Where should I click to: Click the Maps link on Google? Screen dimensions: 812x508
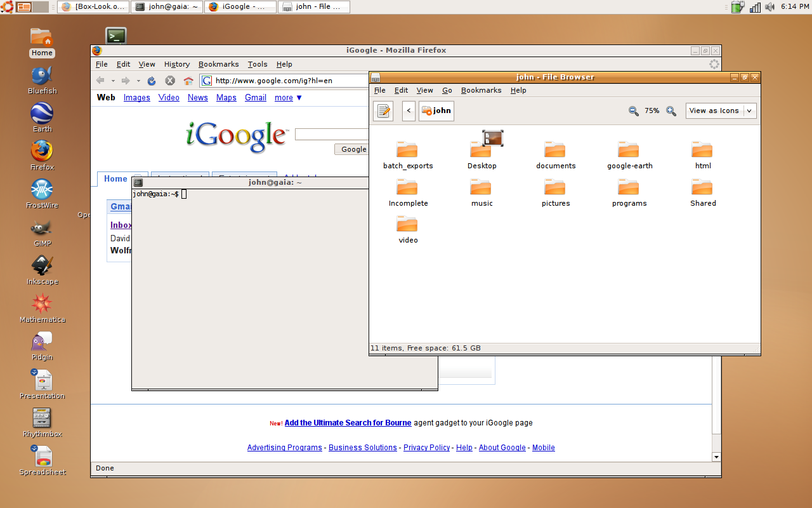pyautogui.click(x=226, y=98)
